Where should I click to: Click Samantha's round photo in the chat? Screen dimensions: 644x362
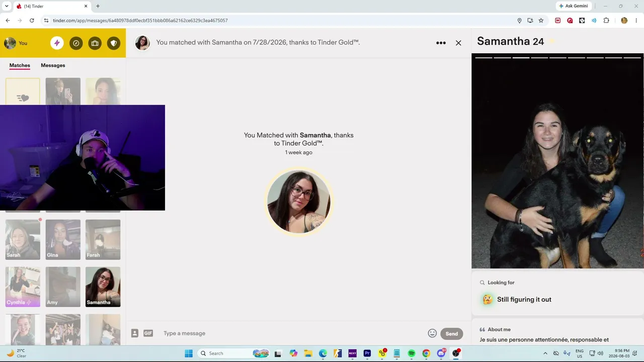298,202
